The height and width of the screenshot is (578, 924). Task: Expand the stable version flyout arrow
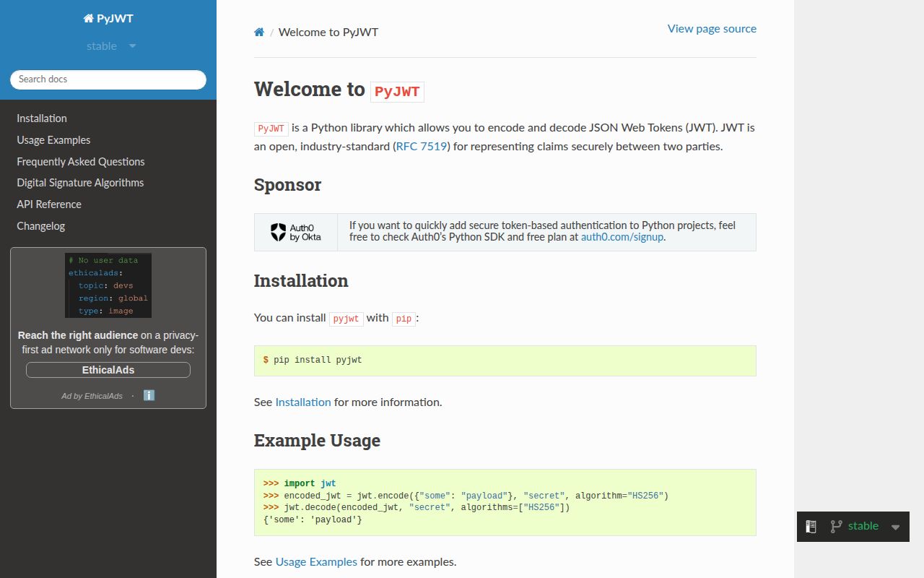coord(895,527)
